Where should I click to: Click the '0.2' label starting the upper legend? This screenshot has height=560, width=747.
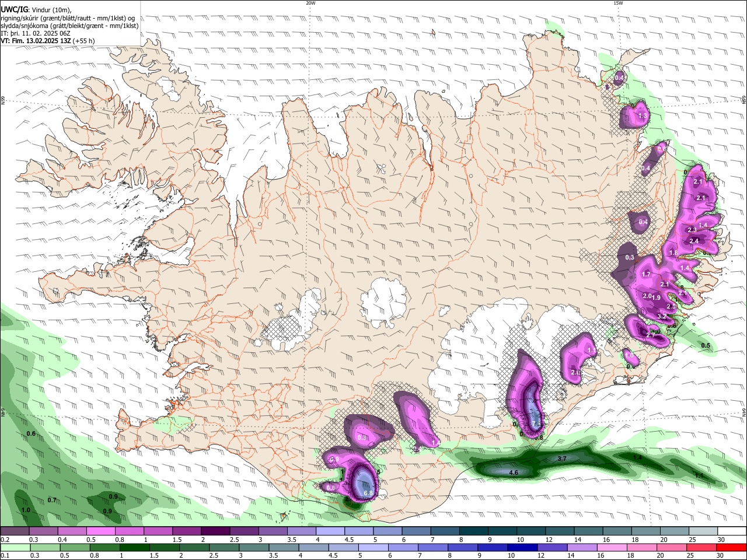(4, 540)
